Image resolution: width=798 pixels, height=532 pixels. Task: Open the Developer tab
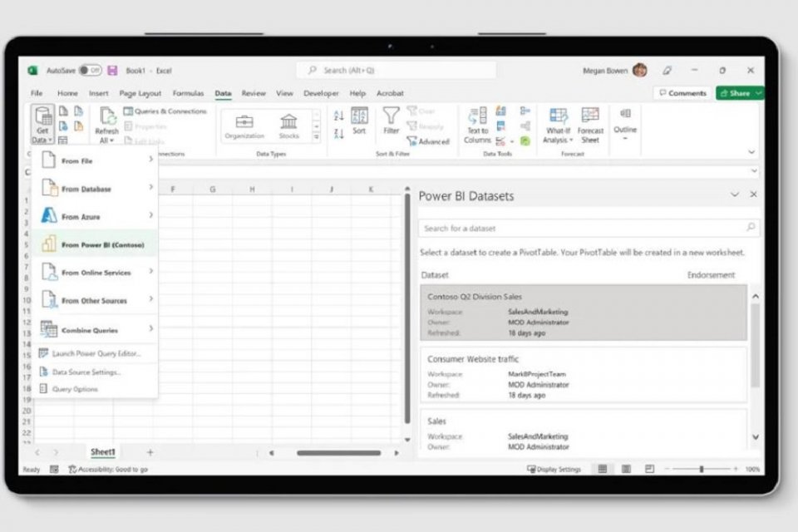[321, 93]
